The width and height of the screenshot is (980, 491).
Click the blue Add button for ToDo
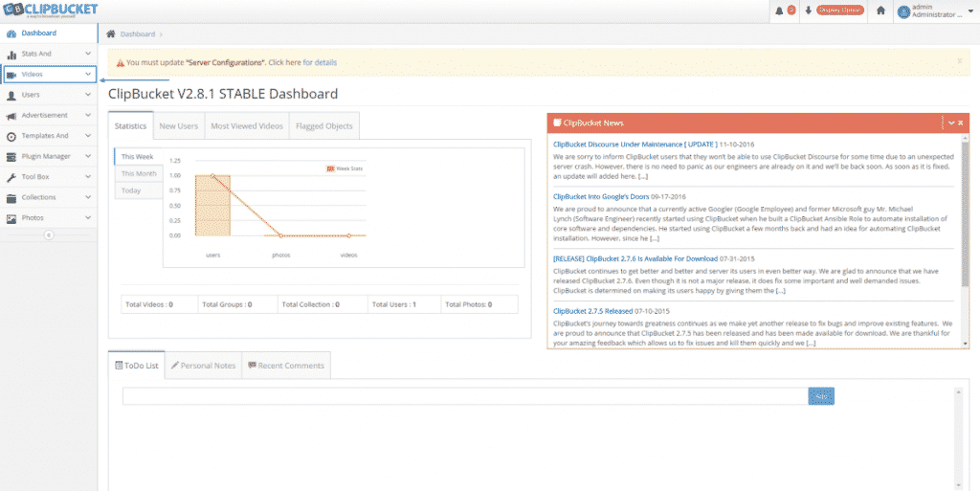pos(821,396)
